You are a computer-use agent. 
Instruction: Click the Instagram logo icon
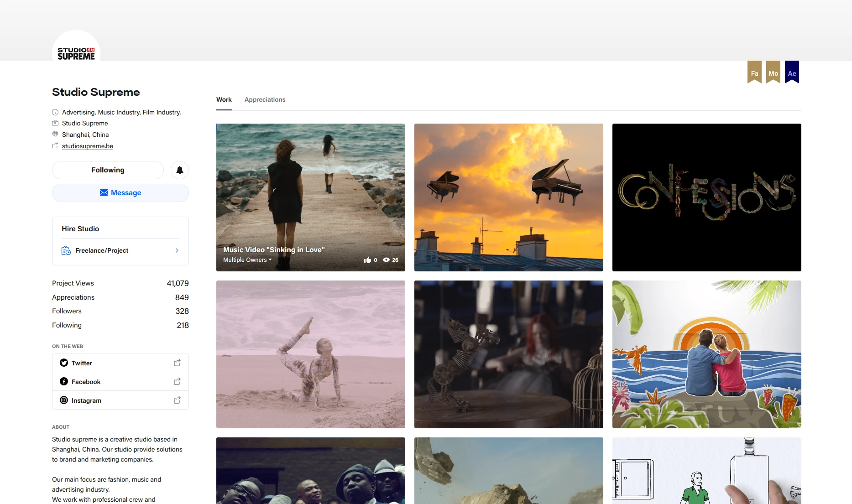[x=64, y=400]
